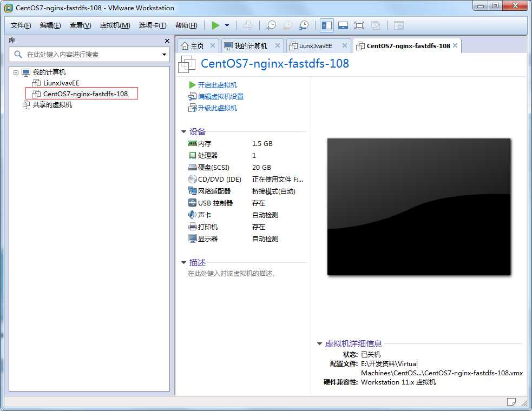Viewport: 532px width, 411px height.
Task: Toggle the thumbnail bar view icon
Action: (343, 25)
